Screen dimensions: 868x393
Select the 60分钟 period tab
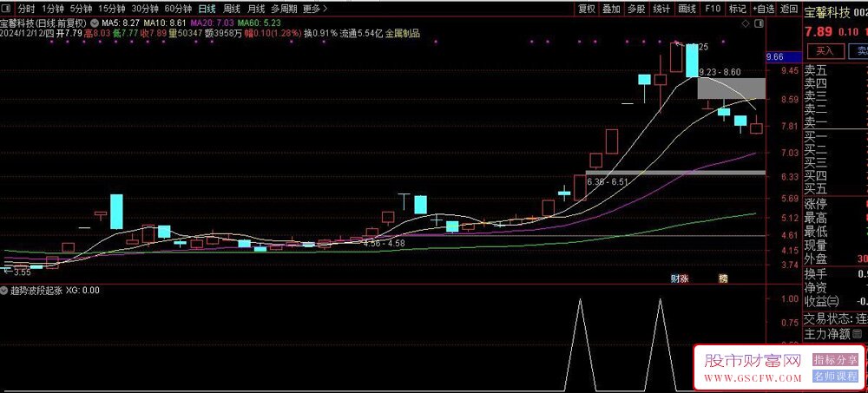point(178,9)
